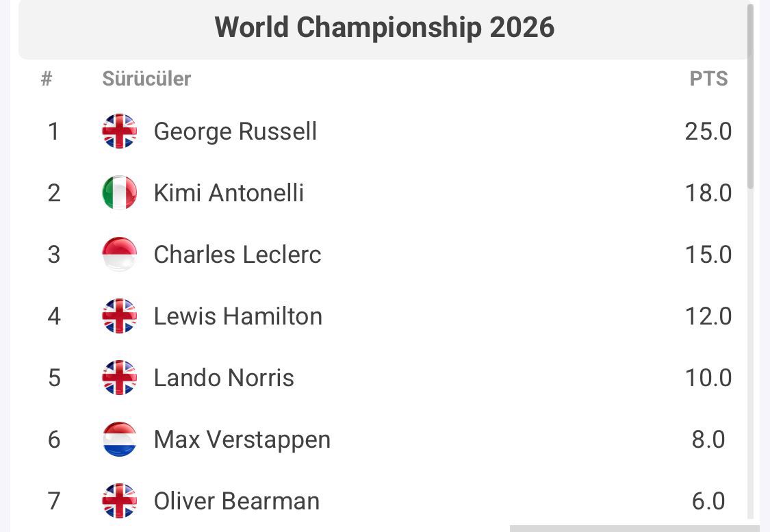
Task: Select Kimi Antonelli's name
Action: point(229,192)
